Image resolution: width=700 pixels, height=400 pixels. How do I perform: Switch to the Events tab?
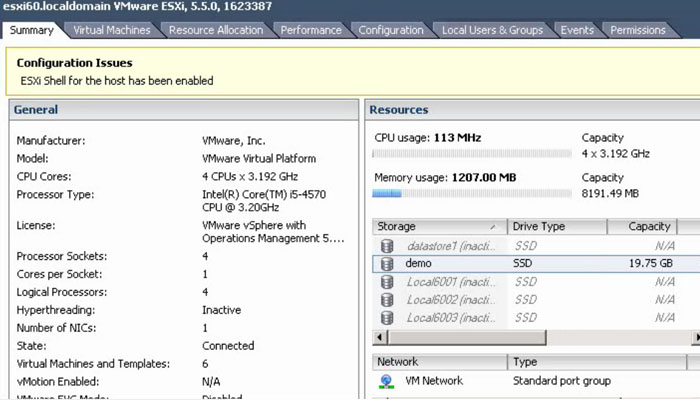[577, 30]
